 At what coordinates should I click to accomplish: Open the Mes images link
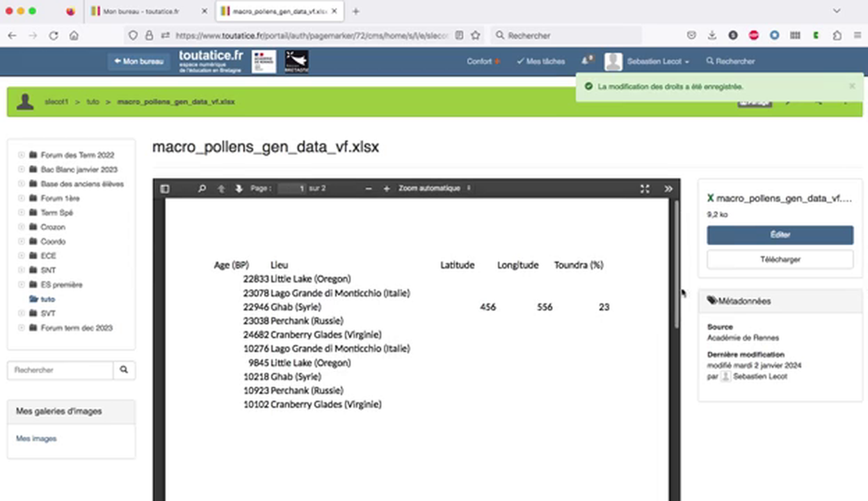(x=35, y=438)
